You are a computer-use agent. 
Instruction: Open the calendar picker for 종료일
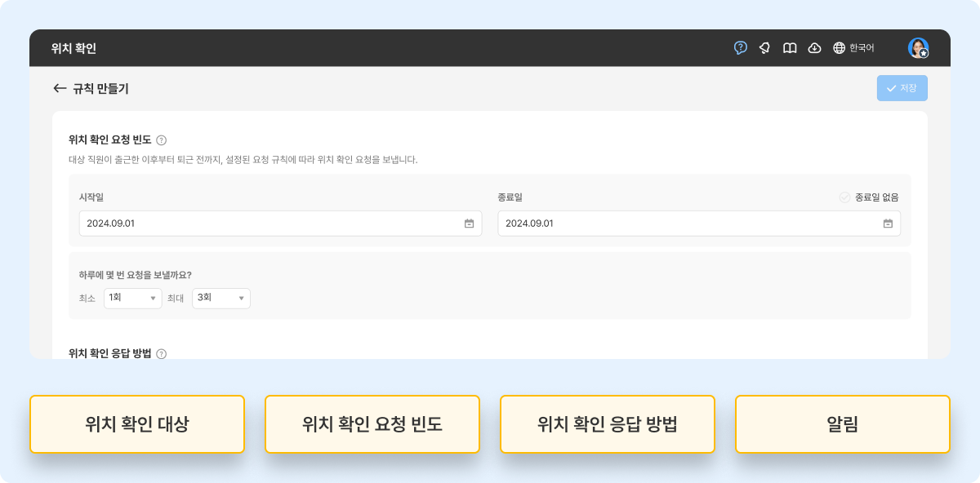click(889, 223)
